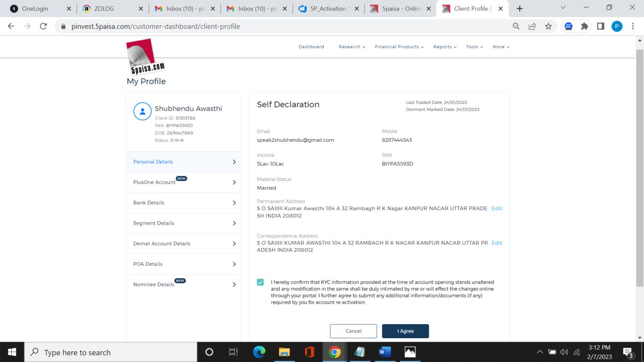The height and width of the screenshot is (362, 644).
Task: Open File Explorer from taskbar
Action: coord(284,352)
